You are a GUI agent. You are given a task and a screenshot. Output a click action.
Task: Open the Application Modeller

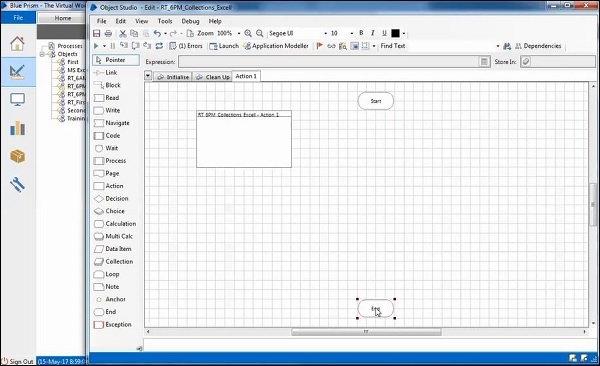[x=276, y=46]
